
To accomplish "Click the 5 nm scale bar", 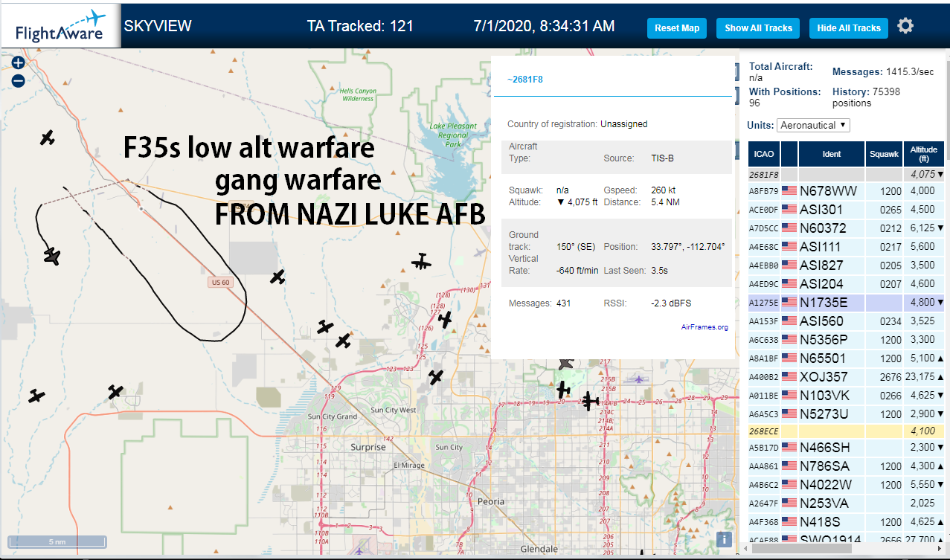I will 57,542.
